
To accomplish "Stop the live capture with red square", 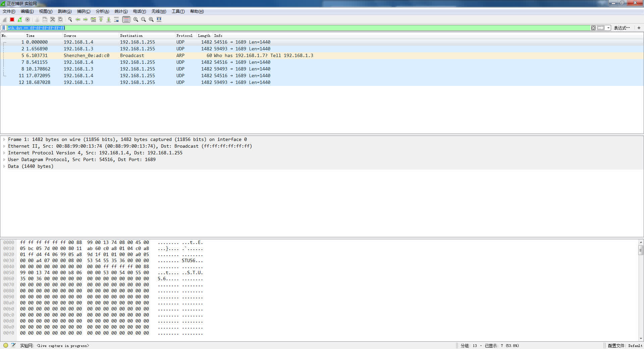I will coord(12,19).
